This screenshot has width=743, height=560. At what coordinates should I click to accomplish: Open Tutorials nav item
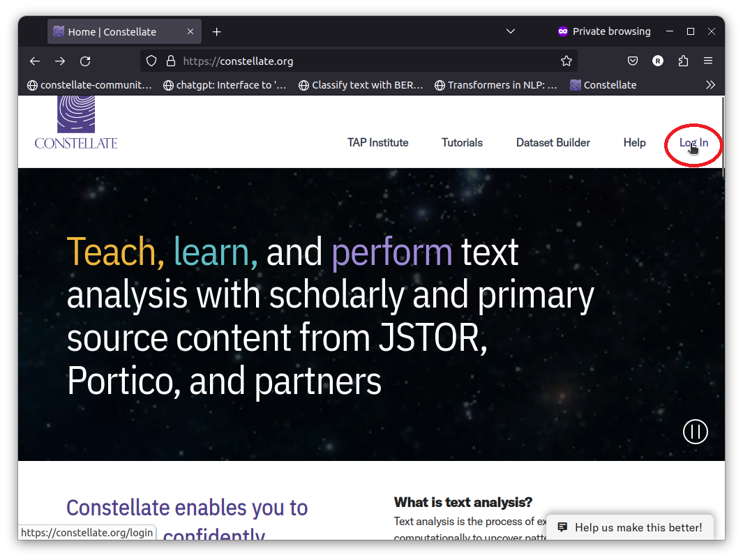pos(462,142)
